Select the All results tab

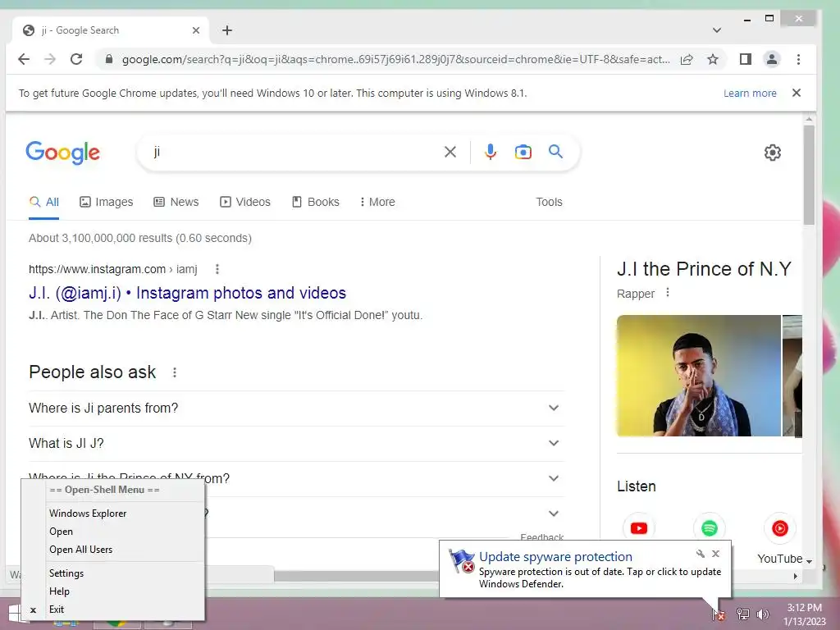click(x=44, y=202)
